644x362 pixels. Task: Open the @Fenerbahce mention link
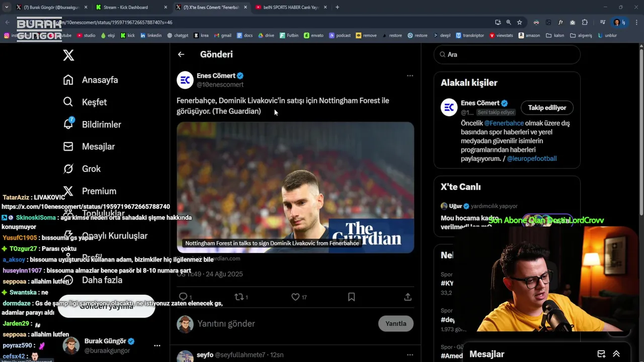504,123
